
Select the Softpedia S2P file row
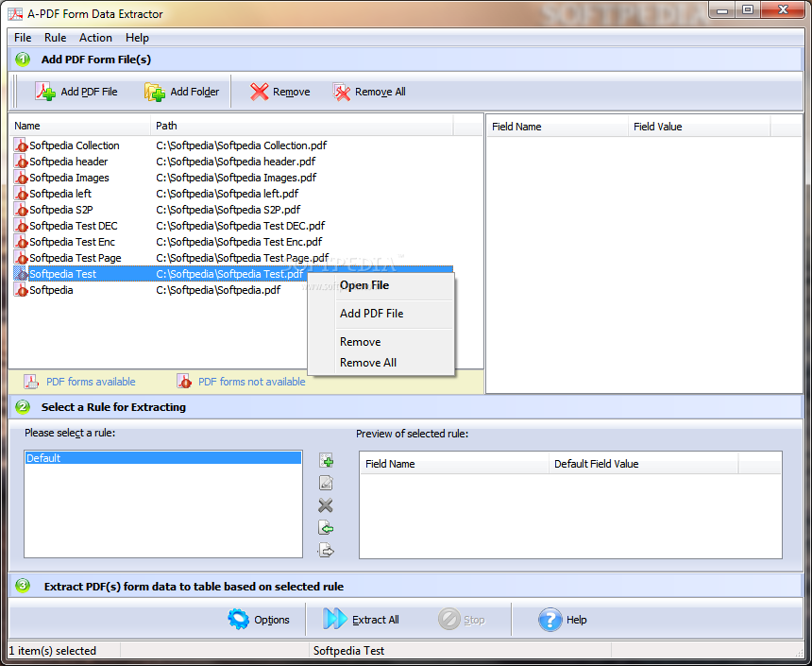[233, 210]
